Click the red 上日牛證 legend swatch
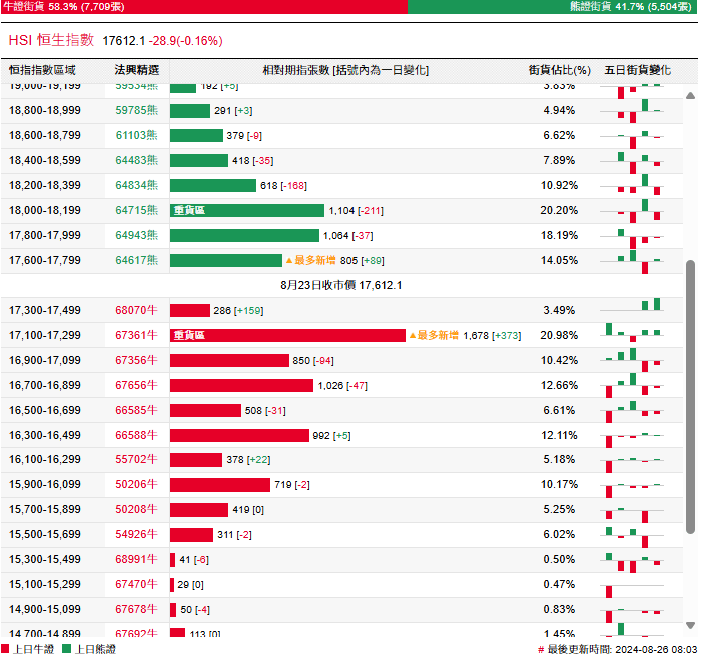704x660 pixels. [x=7, y=649]
